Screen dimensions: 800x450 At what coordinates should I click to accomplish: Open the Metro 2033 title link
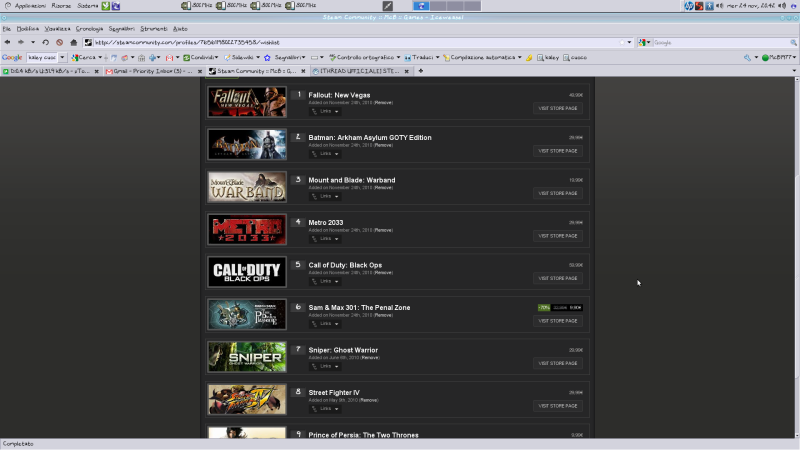click(x=326, y=223)
